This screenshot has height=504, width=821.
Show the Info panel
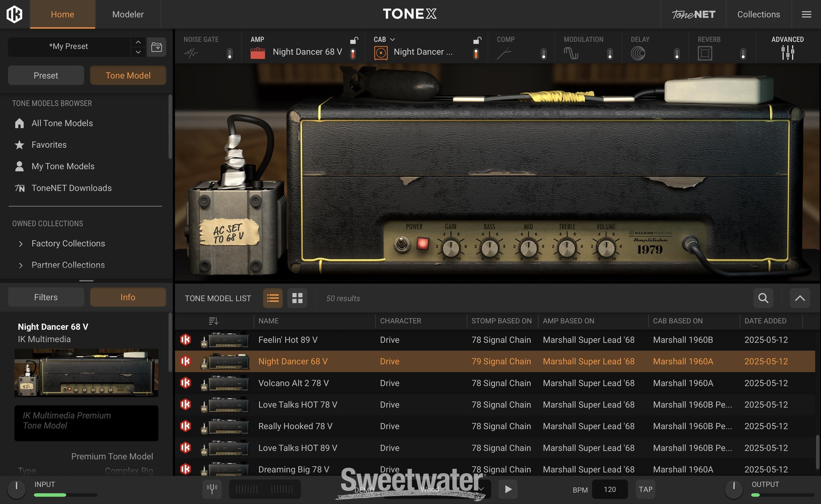[128, 297]
